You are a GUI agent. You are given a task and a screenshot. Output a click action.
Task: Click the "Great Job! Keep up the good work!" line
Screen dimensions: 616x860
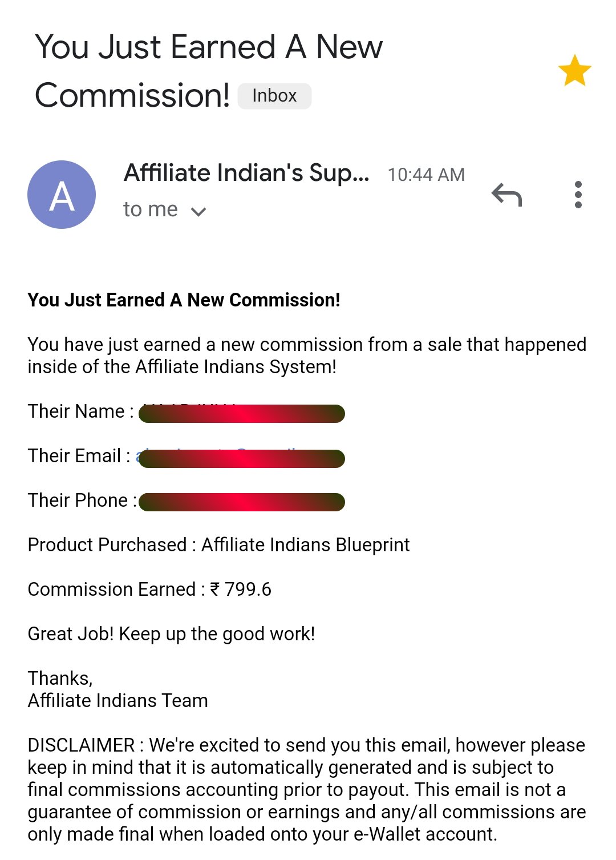coord(171,634)
